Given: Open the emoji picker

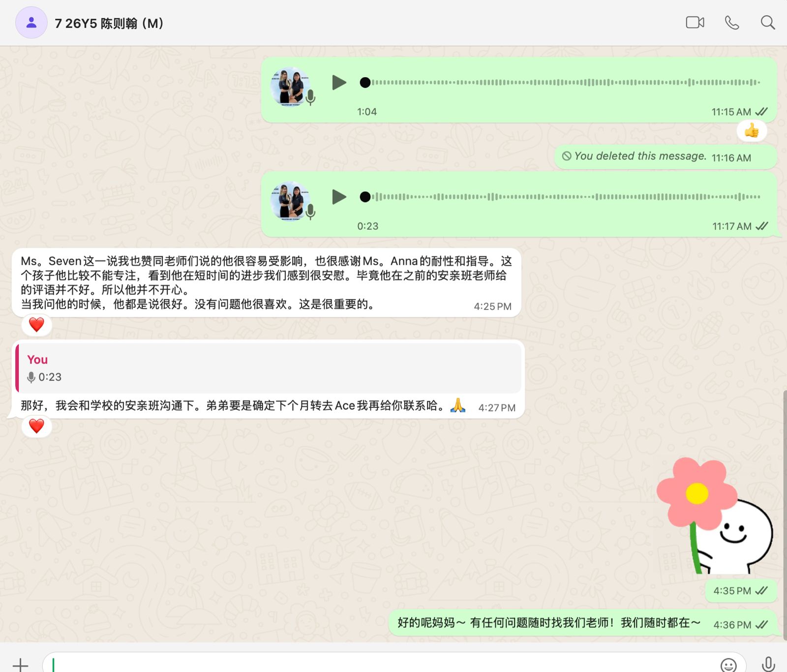Looking at the screenshot, I should [x=728, y=665].
